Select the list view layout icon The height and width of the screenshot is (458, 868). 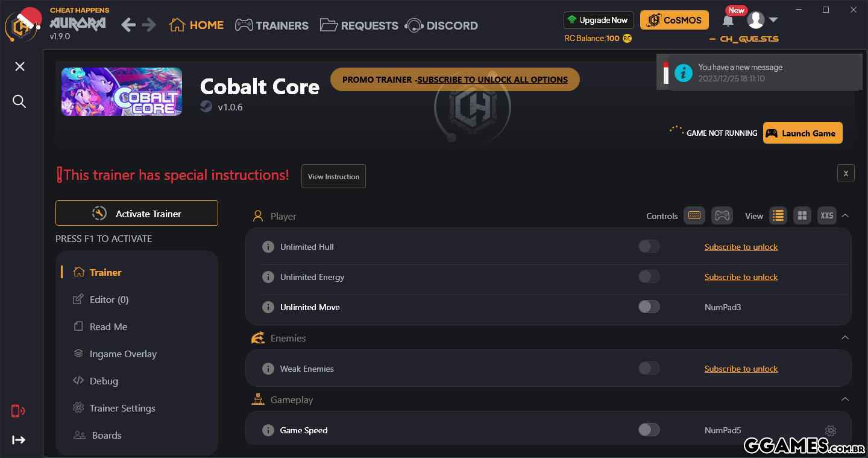pyautogui.click(x=778, y=215)
